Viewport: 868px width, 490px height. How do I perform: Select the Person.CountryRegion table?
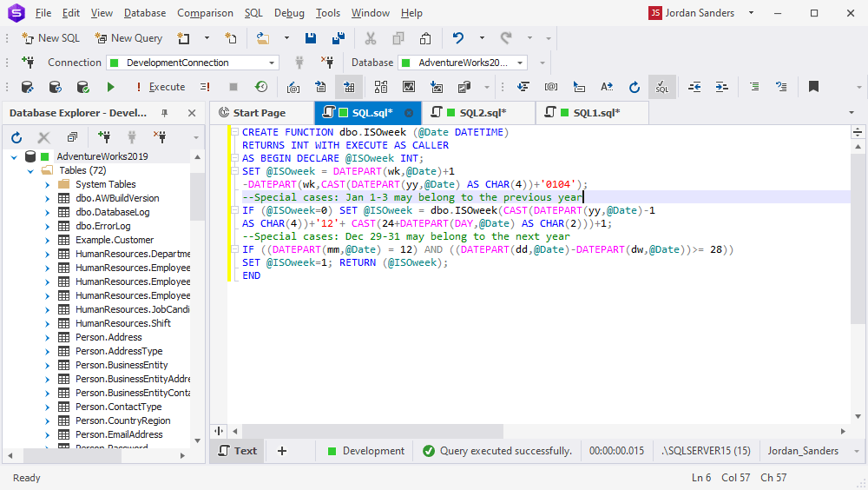123,420
